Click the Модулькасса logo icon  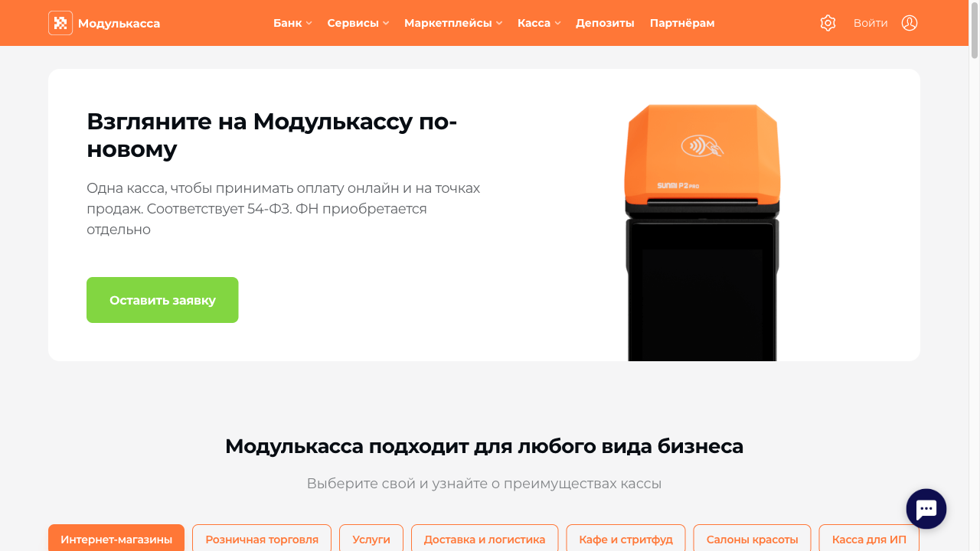pos(60,23)
